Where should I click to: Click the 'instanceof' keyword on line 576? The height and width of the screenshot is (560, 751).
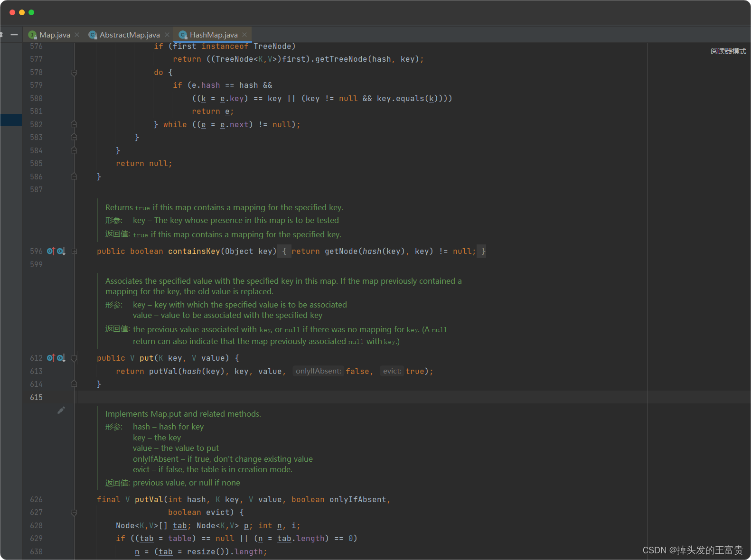pyautogui.click(x=225, y=46)
